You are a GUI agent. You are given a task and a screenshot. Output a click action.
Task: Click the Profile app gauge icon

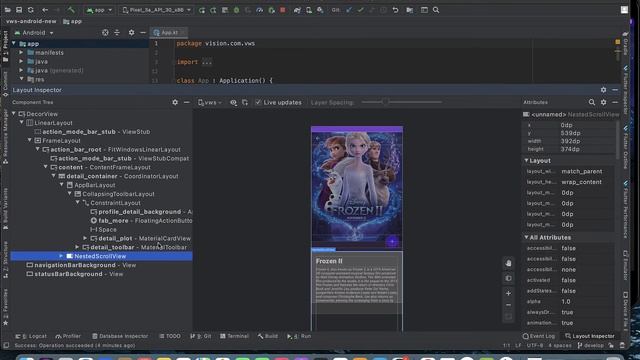(260, 10)
